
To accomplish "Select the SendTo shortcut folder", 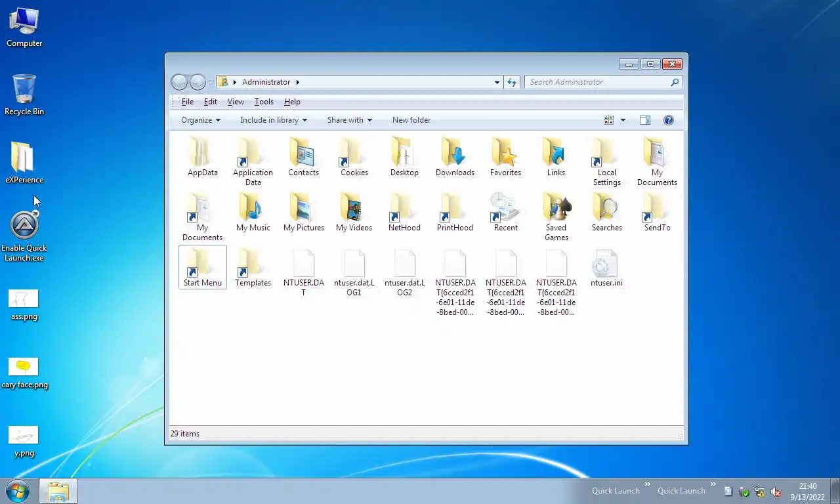I will (x=657, y=211).
